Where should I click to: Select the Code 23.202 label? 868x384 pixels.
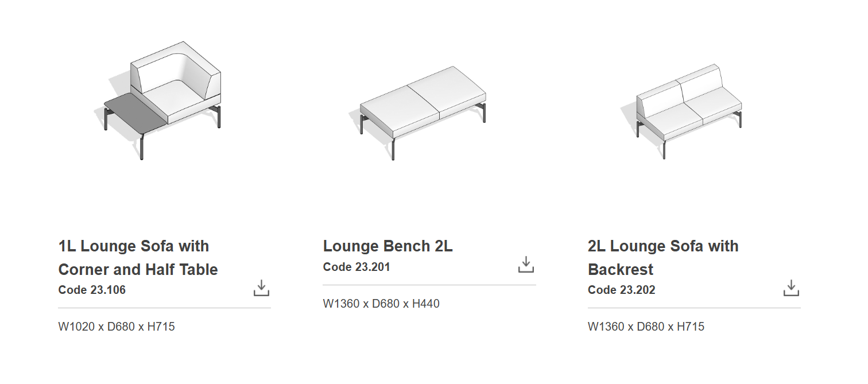tap(621, 290)
